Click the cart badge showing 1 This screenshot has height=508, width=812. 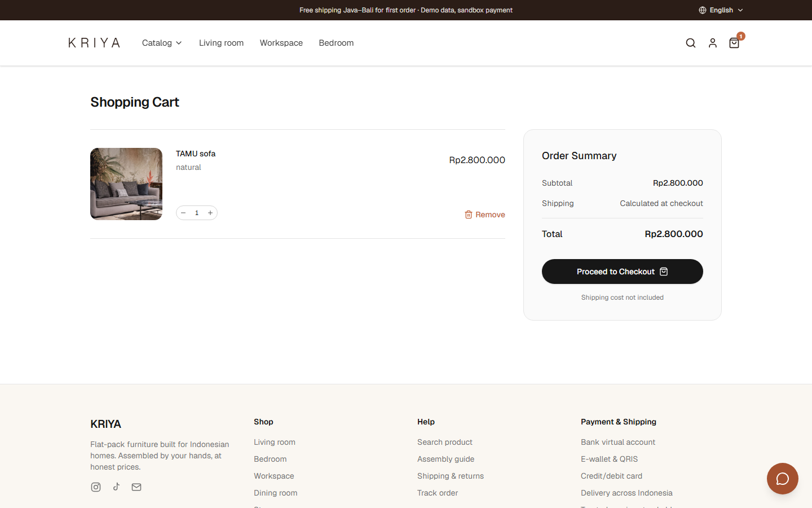click(x=741, y=36)
